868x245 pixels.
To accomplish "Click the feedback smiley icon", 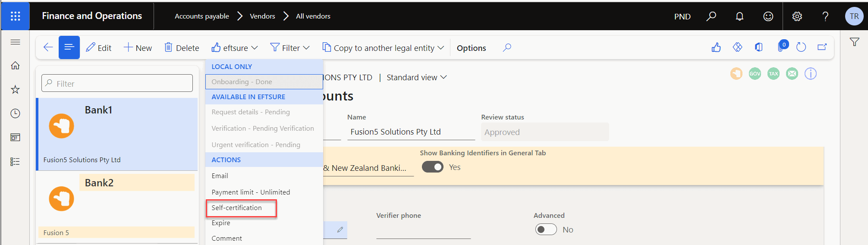I will point(768,16).
